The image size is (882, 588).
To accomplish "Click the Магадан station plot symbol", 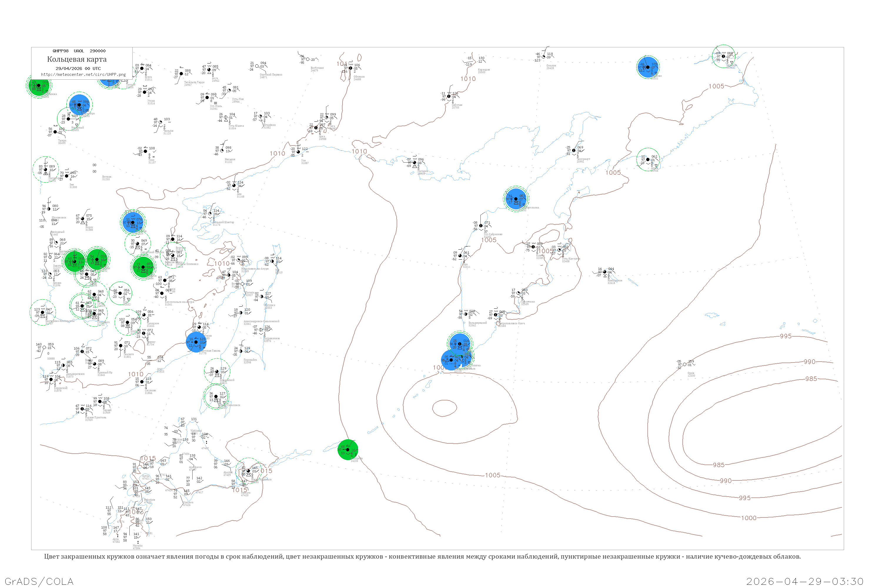I will (x=414, y=163).
